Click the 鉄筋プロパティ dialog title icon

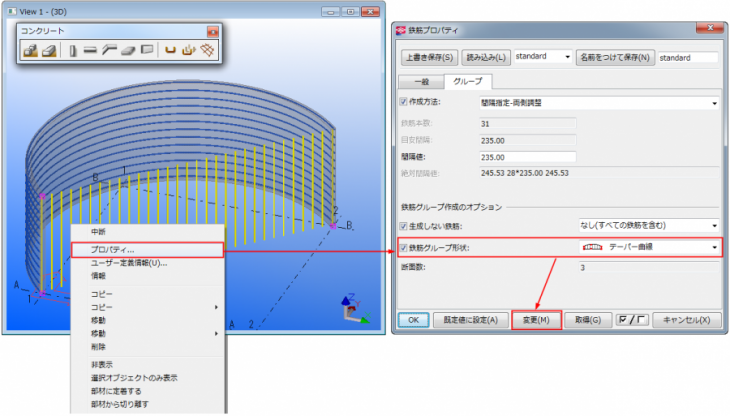point(400,31)
